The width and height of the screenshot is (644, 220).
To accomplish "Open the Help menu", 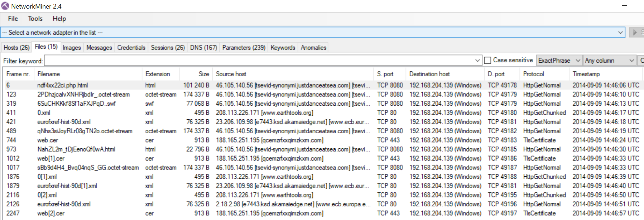I will click(x=59, y=19).
